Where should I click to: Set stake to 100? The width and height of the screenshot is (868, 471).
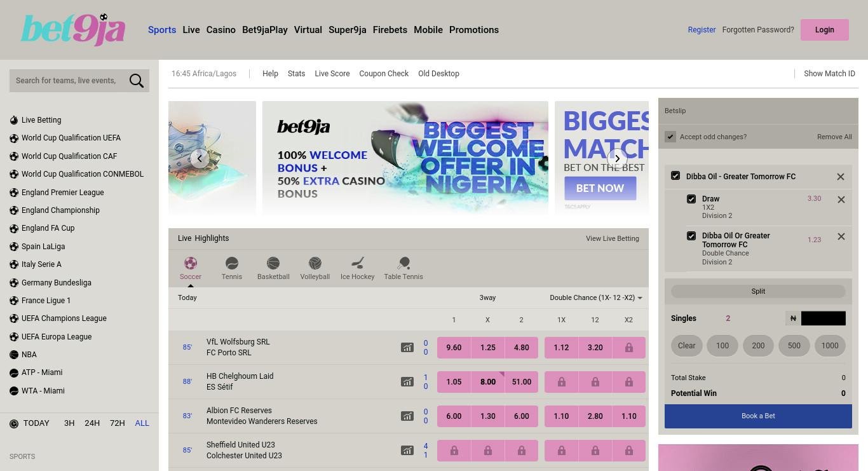(x=722, y=346)
